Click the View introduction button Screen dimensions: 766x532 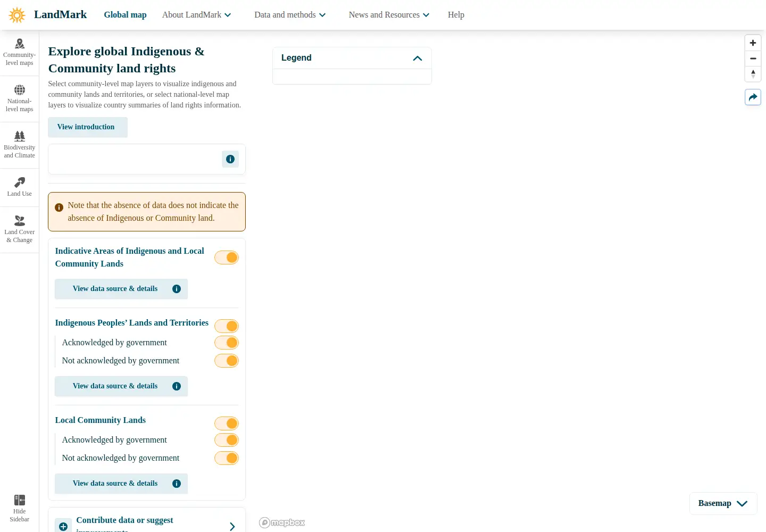(x=88, y=127)
